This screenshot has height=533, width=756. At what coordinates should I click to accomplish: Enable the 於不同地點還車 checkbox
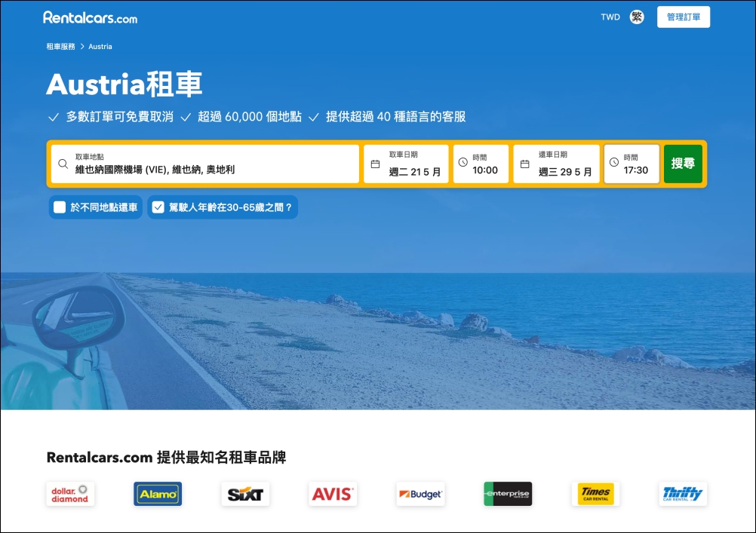tap(60, 207)
